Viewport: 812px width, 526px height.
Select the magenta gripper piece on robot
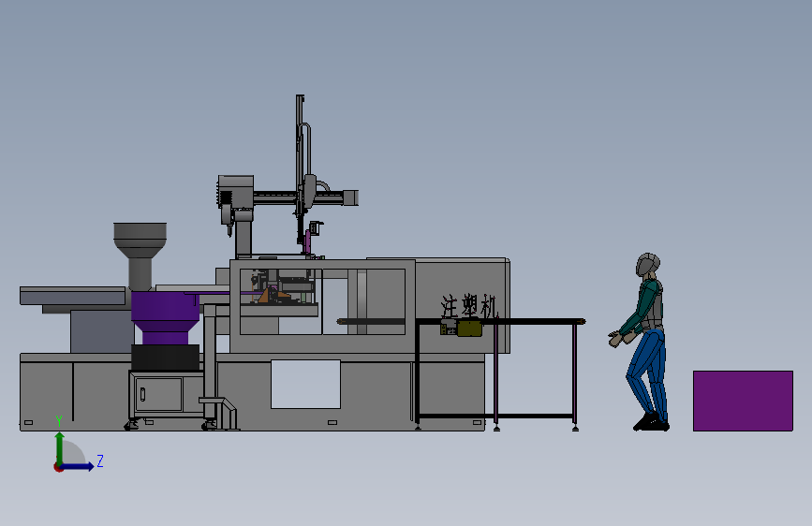(x=309, y=241)
